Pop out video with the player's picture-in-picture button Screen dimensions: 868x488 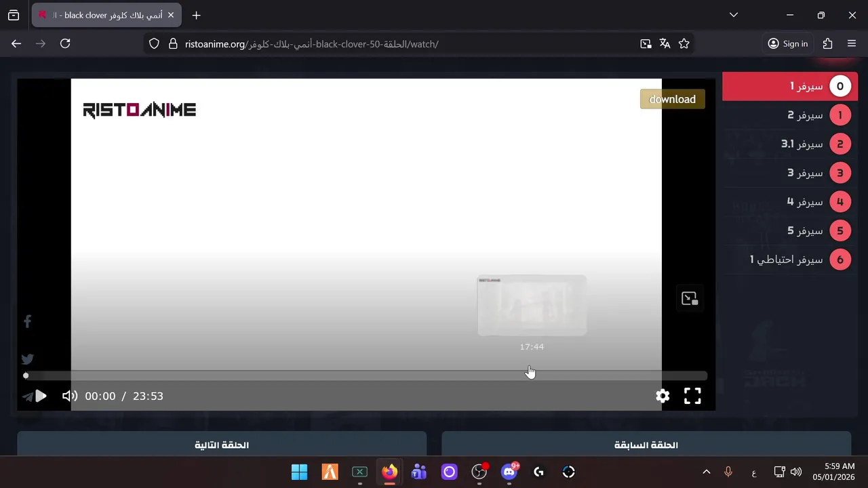tap(690, 299)
